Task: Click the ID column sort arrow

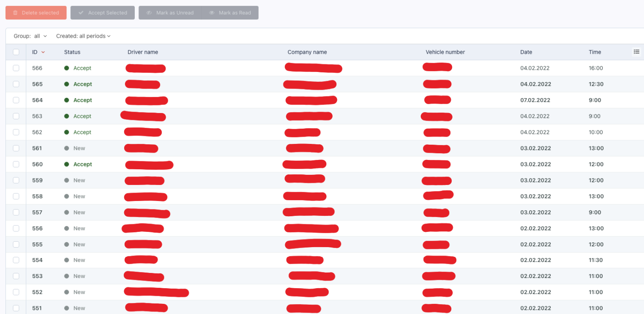Action: coord(43,52)
